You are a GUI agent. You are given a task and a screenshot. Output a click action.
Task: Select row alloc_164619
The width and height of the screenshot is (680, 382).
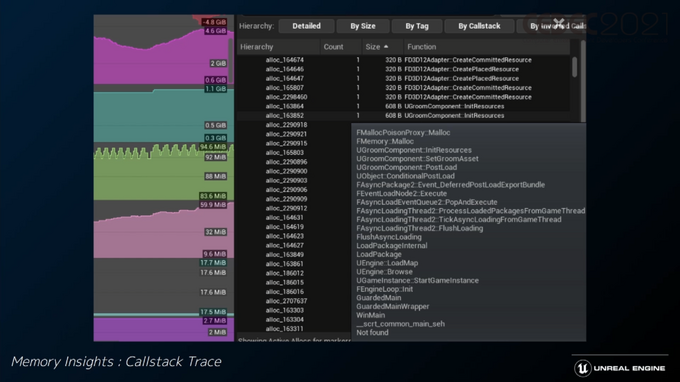click(284, 227)
